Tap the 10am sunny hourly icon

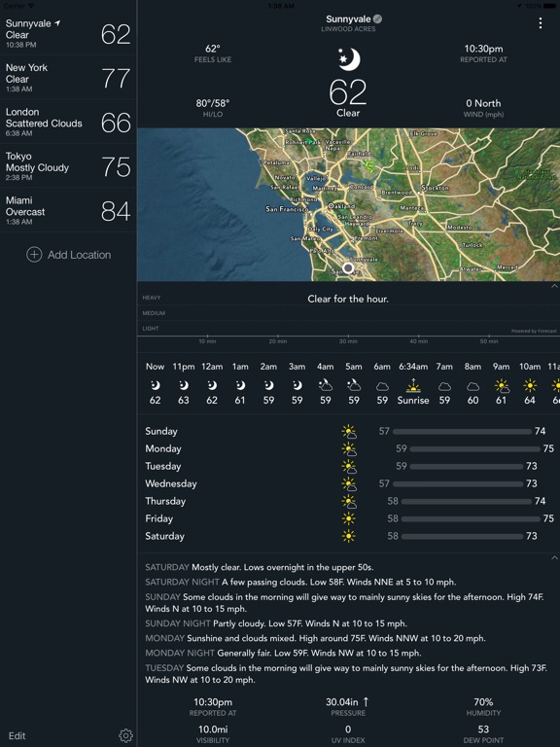pyautogui.click(x=530, y=385)
